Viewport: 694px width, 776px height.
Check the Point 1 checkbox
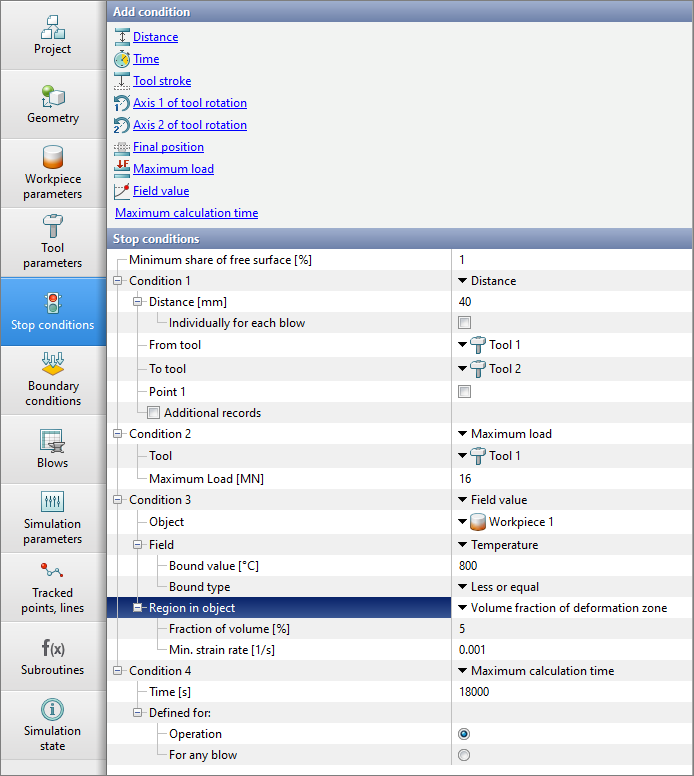point(464,392)
